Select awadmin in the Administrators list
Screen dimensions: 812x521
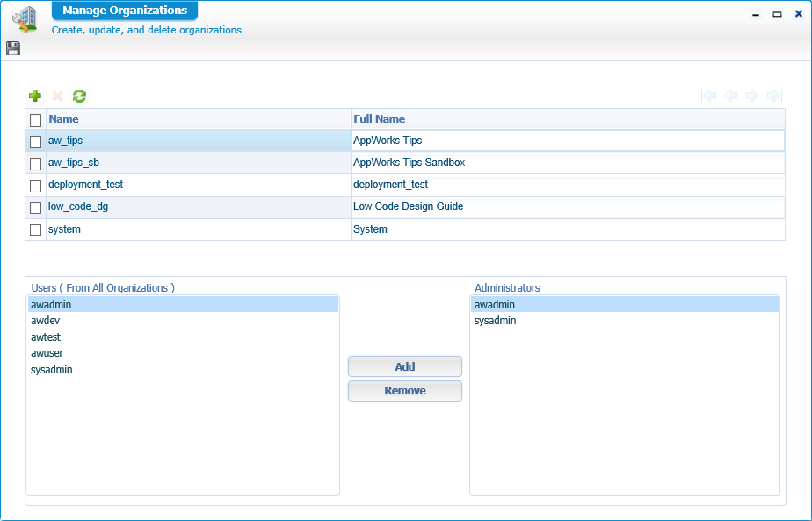pos(625,305)
